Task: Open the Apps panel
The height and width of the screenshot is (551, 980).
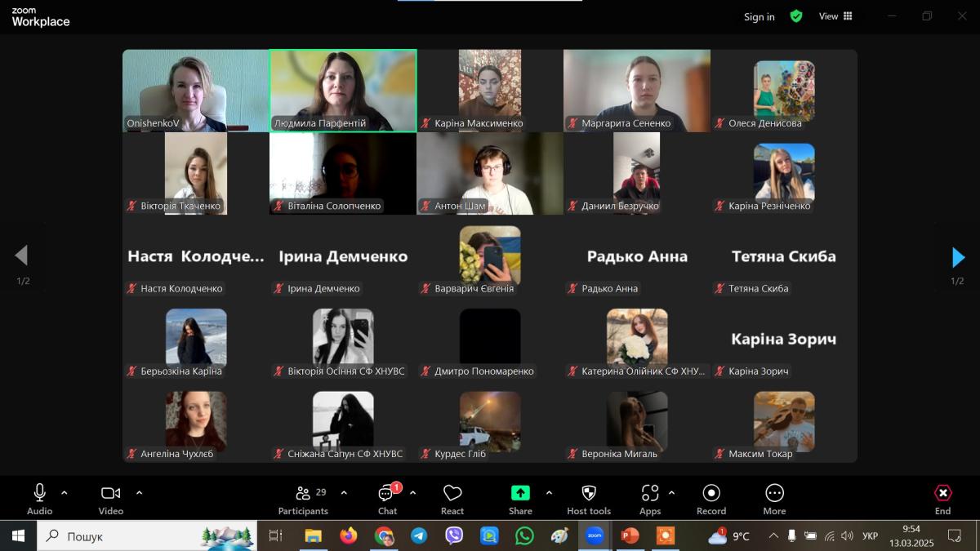Action: click(x=650, y=498)
